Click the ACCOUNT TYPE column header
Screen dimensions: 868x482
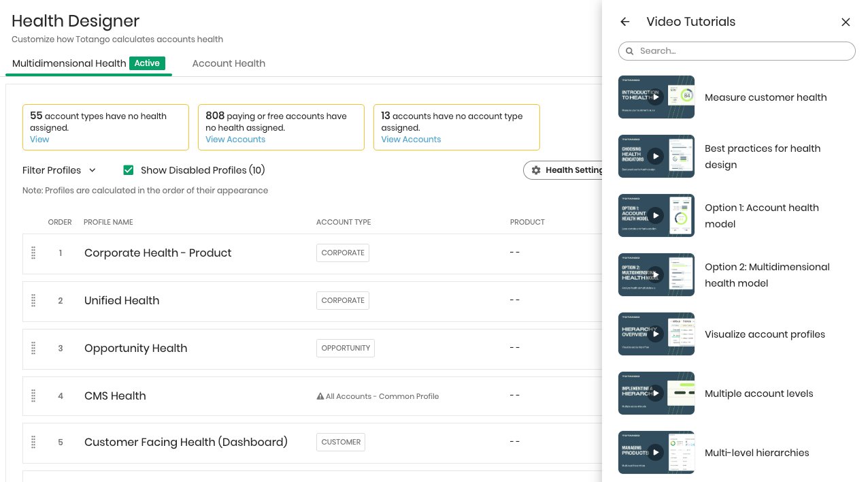pyautogui.click(x=344, y=222)
